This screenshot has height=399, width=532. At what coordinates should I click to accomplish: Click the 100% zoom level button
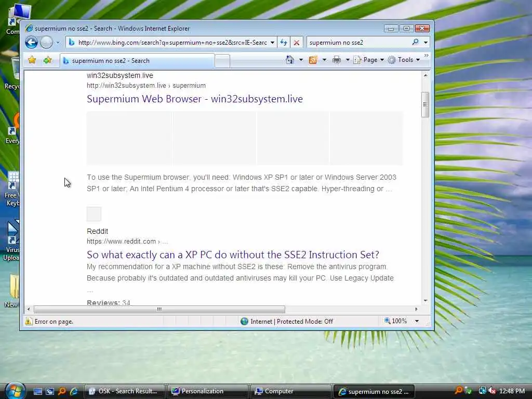395,321
